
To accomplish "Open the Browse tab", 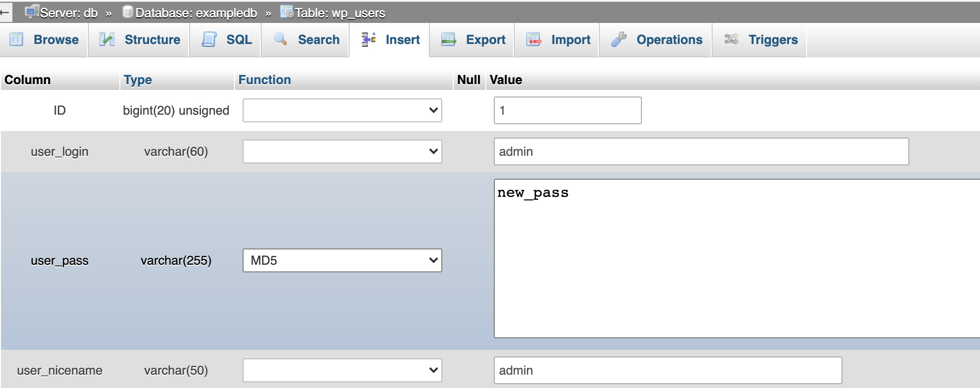I will [44, 40].
